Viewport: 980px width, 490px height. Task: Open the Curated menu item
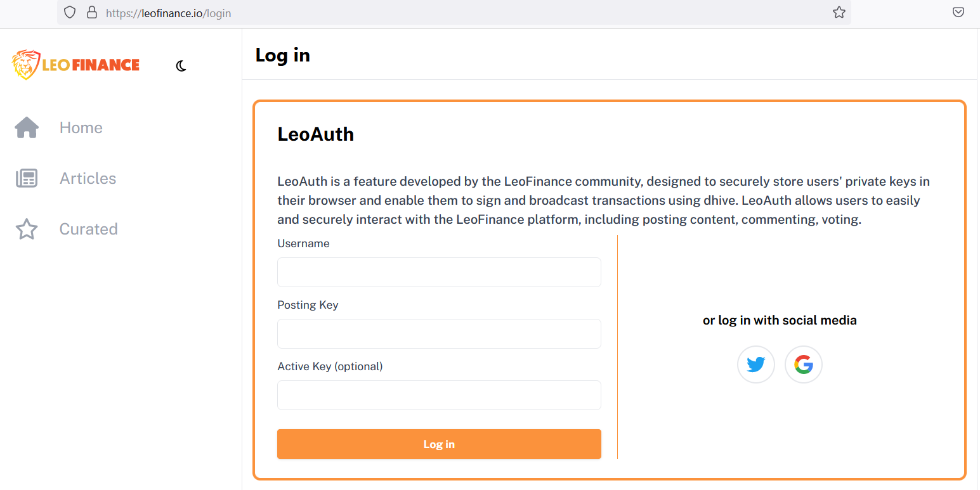click(88, 229)
